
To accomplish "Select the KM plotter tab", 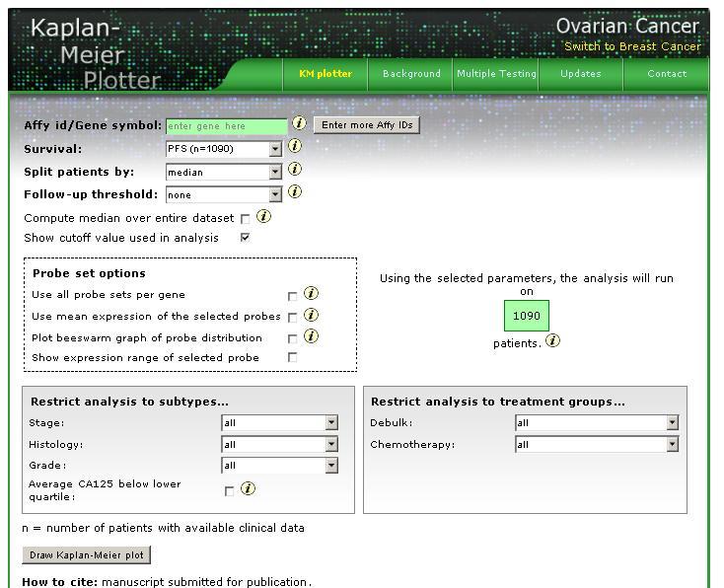I will pos(326,74).
